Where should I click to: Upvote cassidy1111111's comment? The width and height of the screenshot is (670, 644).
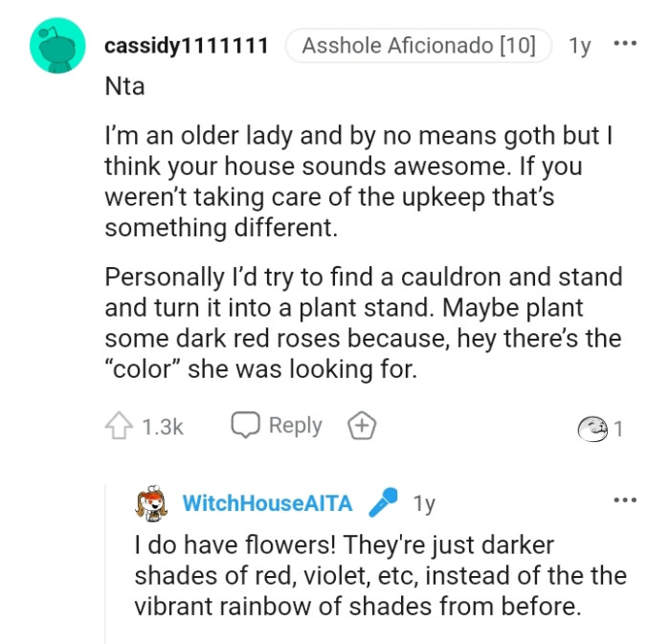119,427
